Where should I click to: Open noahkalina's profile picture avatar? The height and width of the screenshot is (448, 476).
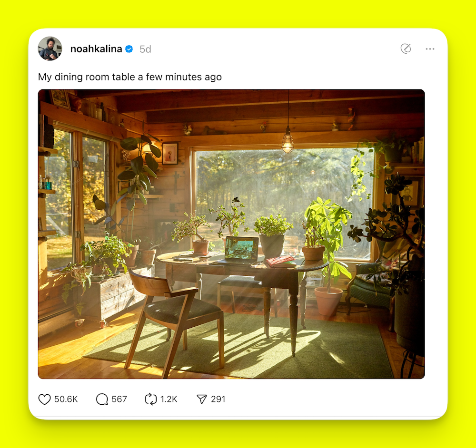tap(50, 49)
